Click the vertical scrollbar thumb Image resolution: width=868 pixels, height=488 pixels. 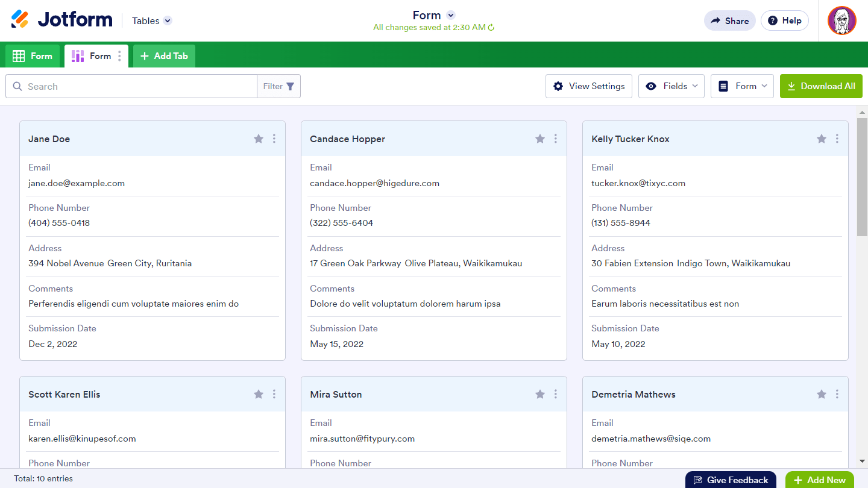(x=862, y=178)
